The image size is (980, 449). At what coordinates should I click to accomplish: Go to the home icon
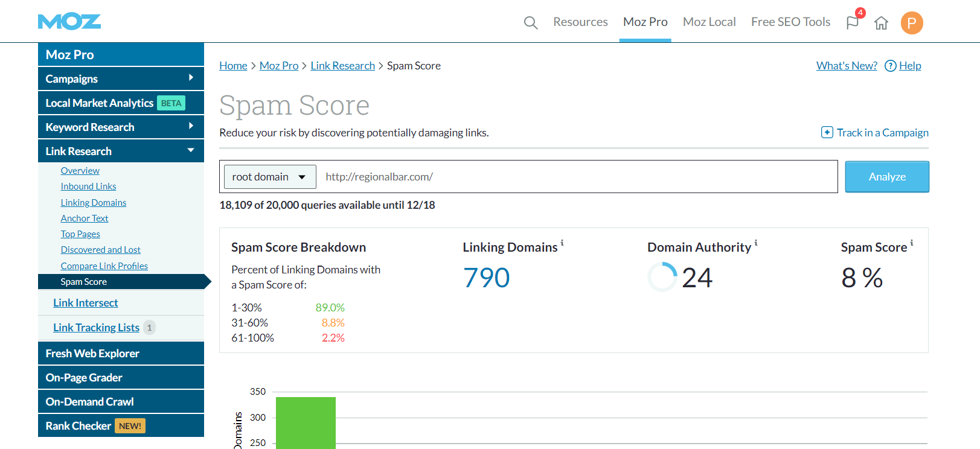[x=881, y=23]
